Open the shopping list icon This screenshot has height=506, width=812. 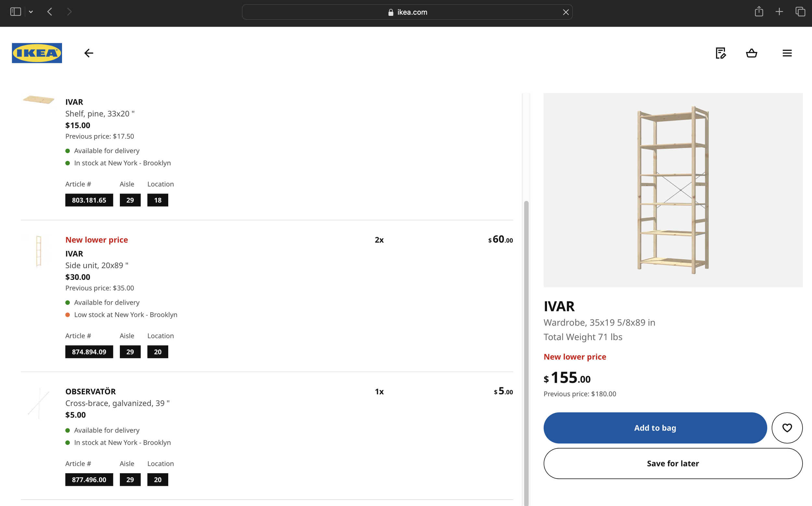(721, 53)
